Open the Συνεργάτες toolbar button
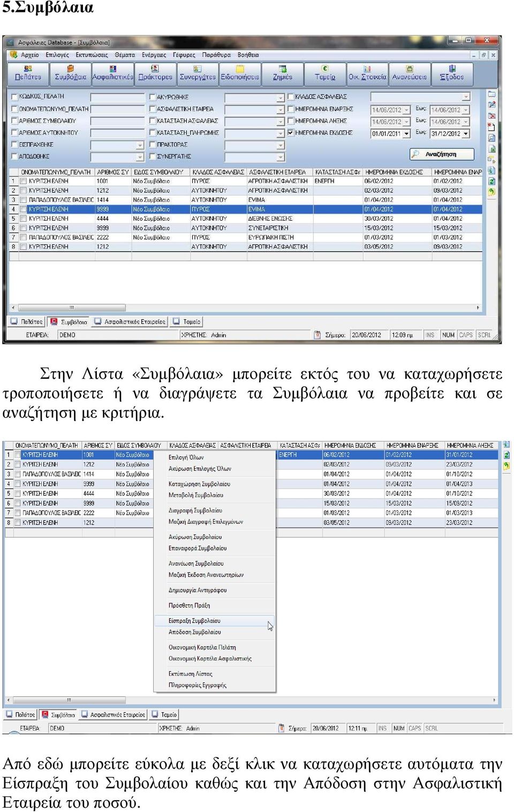 pos(198,73)
